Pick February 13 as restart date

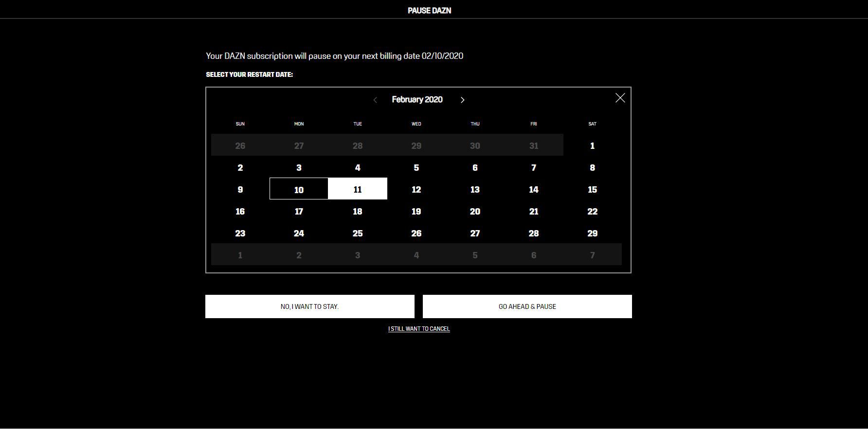click(475, 189)
